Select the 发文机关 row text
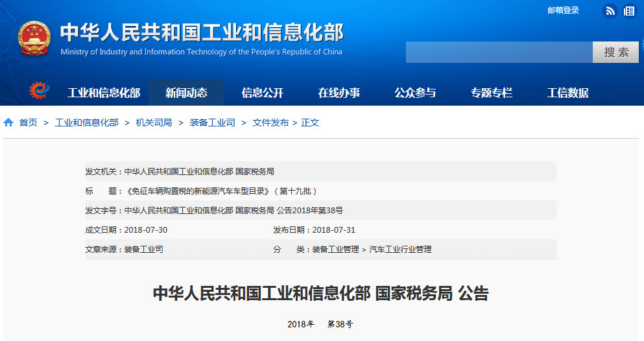 180,172
